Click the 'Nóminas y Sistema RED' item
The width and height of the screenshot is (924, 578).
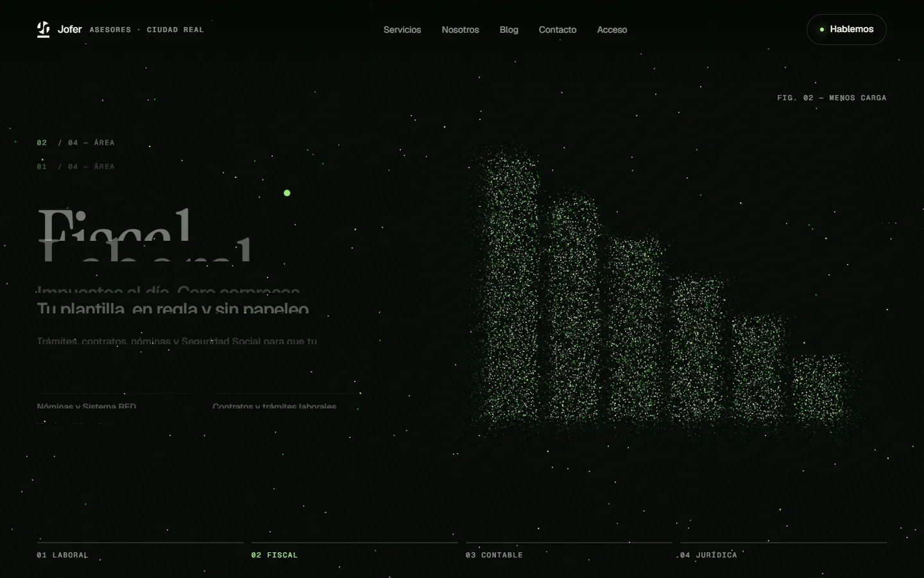(87, 407)
